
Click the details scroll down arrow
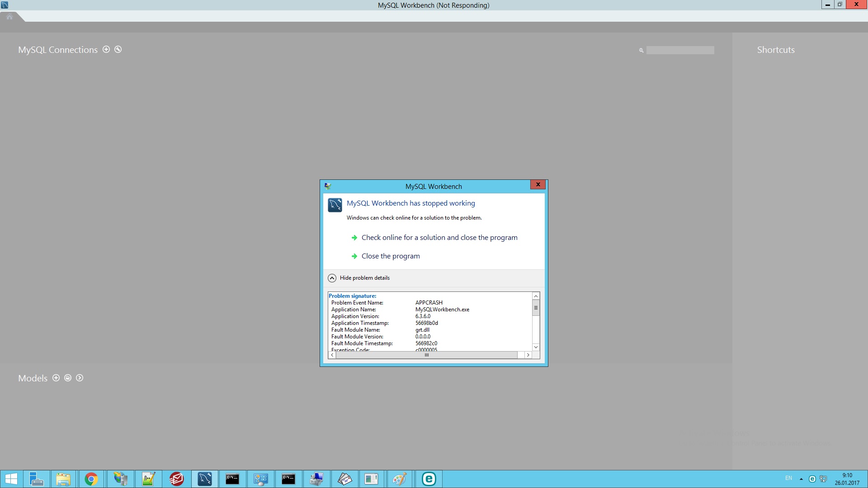pyautogui.click(x=536, y=347)
